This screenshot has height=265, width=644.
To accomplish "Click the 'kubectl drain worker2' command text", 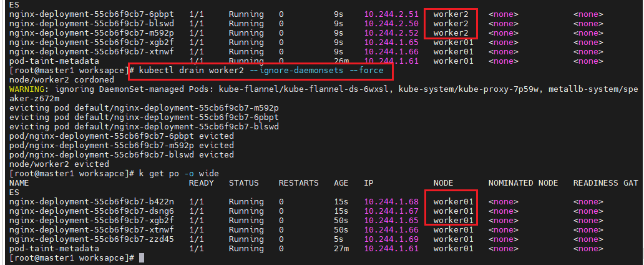I will (192, 71).
